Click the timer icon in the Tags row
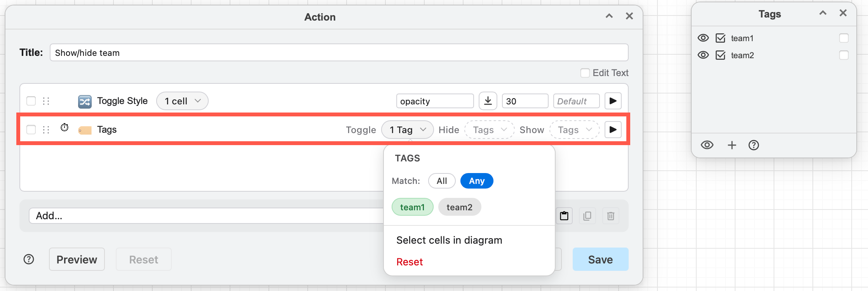 [64, 127]
